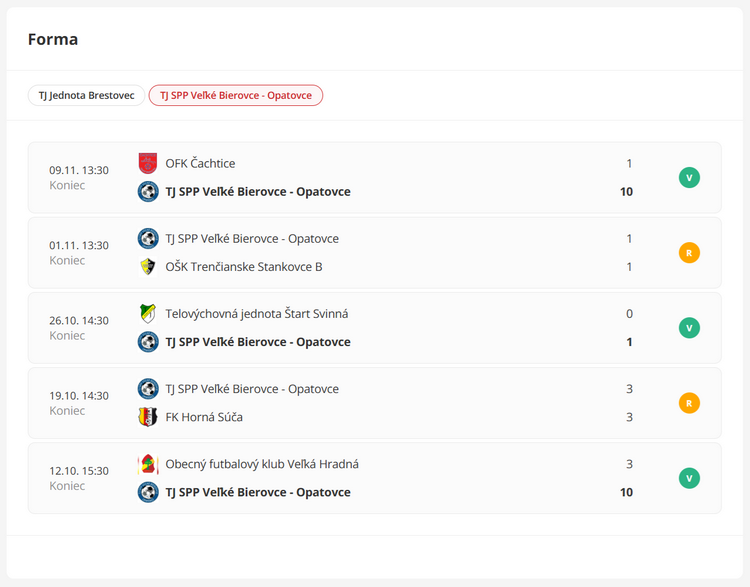The width and height of the screenshot is (750, 587).
Task: Open OŠK Trenčianske Stankovce B team page
Action: [243, 267]
